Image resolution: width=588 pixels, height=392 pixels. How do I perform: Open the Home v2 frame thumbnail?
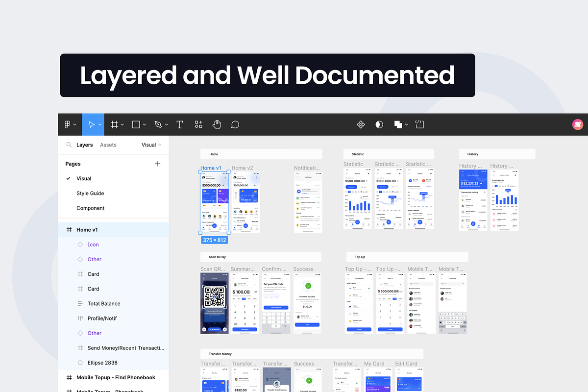pyautogui.click(x=246, y=202)
